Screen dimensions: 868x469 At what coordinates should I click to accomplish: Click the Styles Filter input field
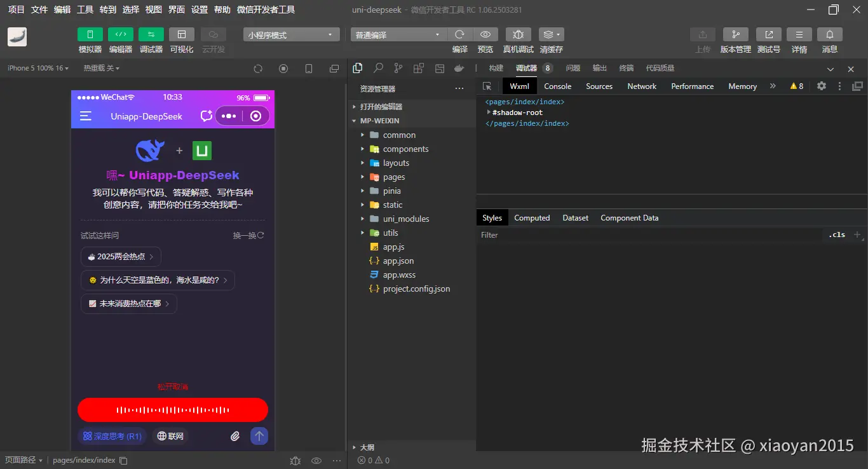click(x=648, y=235)
